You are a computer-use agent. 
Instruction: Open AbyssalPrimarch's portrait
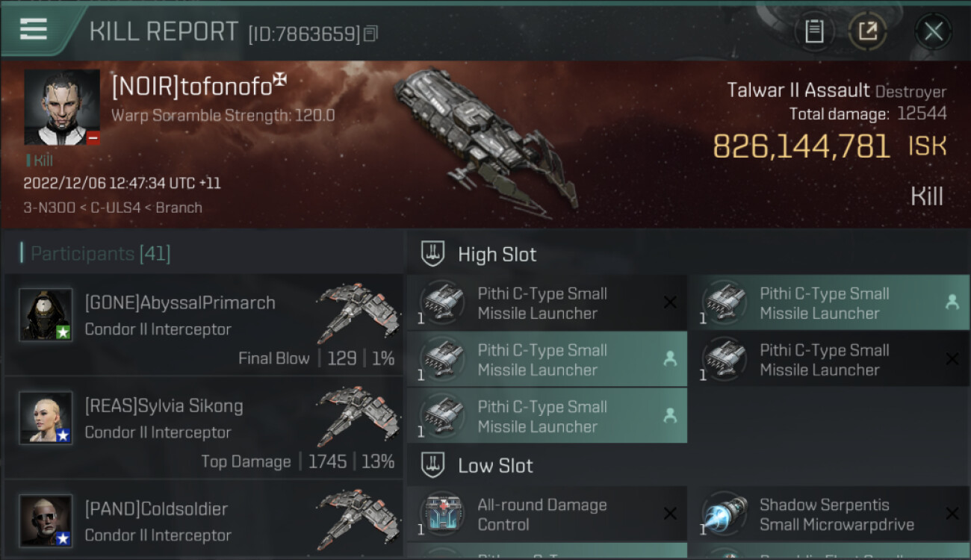46,314
